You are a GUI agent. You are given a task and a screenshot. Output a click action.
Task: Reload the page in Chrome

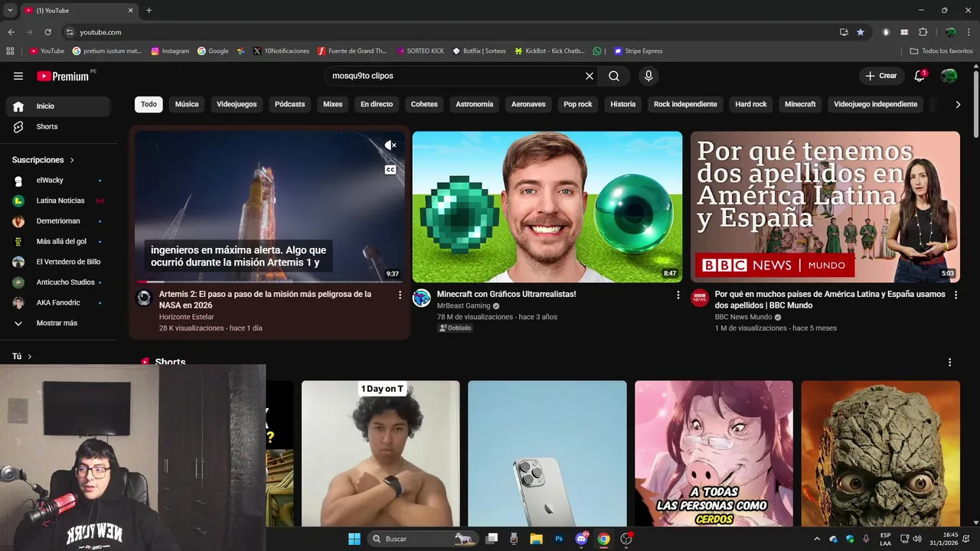47,32
